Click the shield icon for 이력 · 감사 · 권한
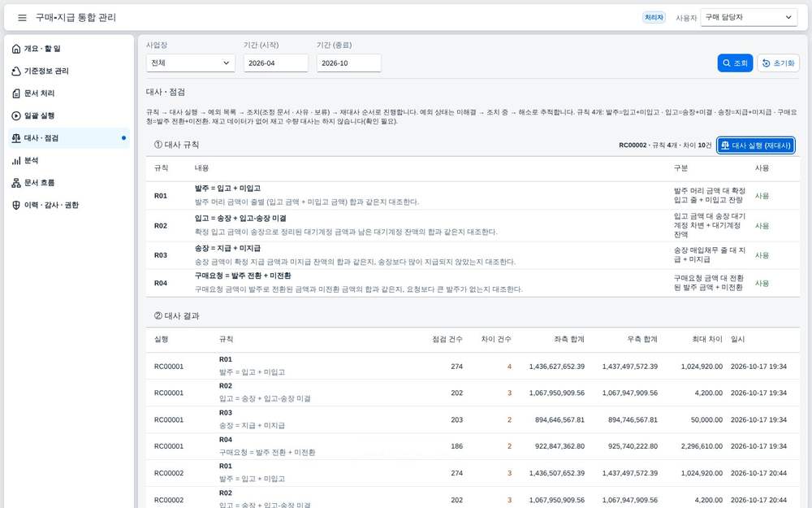 coord(16,206)
